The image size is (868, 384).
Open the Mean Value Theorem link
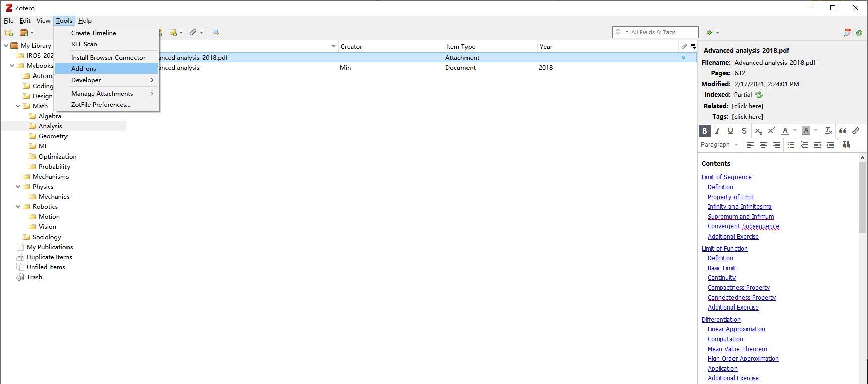pos(737,349)
